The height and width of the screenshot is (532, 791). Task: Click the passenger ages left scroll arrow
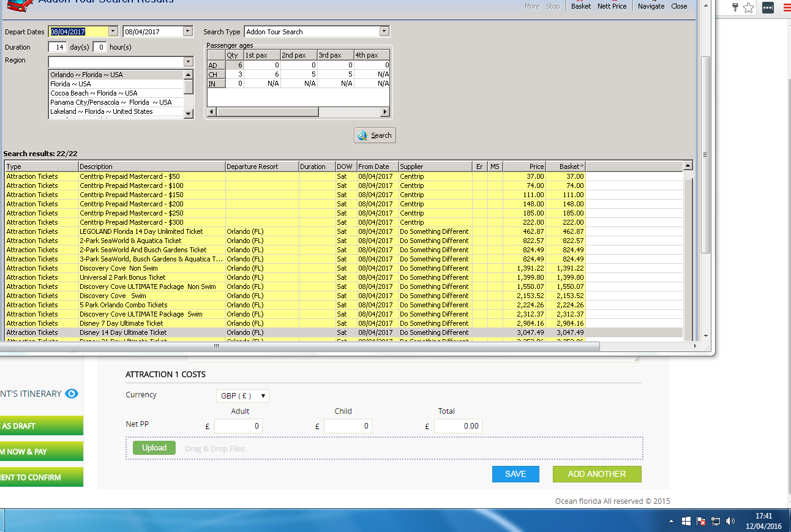pos(212,112)
